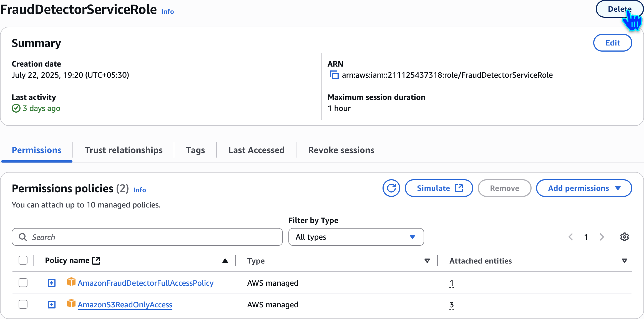Open the AmazonS3ReadOnlyAccess policy link
This screenshot has width=644, height=319.
click(125, 305)
